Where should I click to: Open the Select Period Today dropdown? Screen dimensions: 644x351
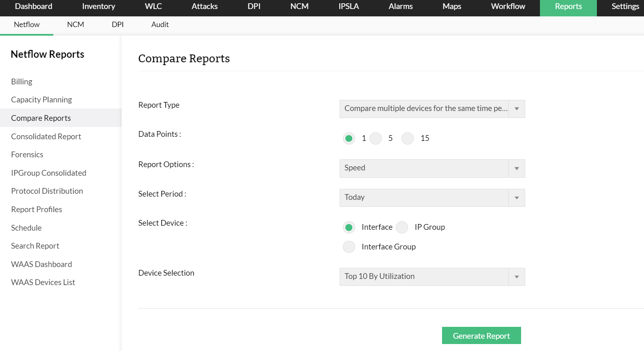(432, 198)
